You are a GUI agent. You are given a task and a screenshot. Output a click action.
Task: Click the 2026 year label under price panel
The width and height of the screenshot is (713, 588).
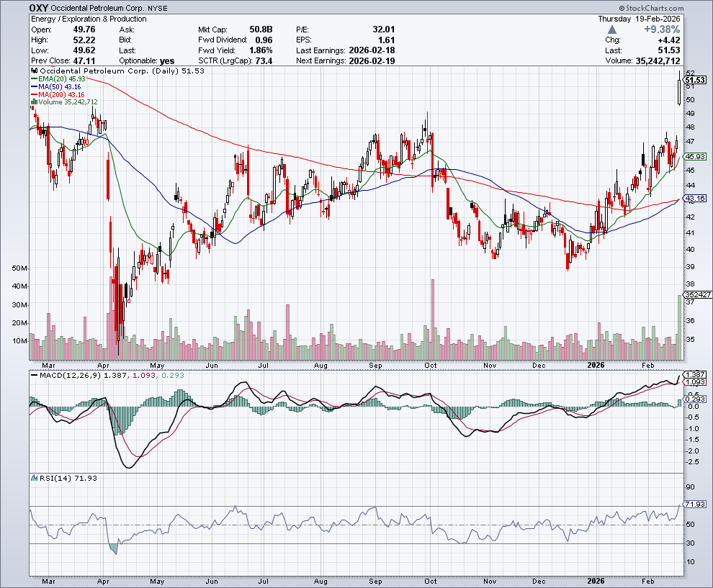(596, 365)
